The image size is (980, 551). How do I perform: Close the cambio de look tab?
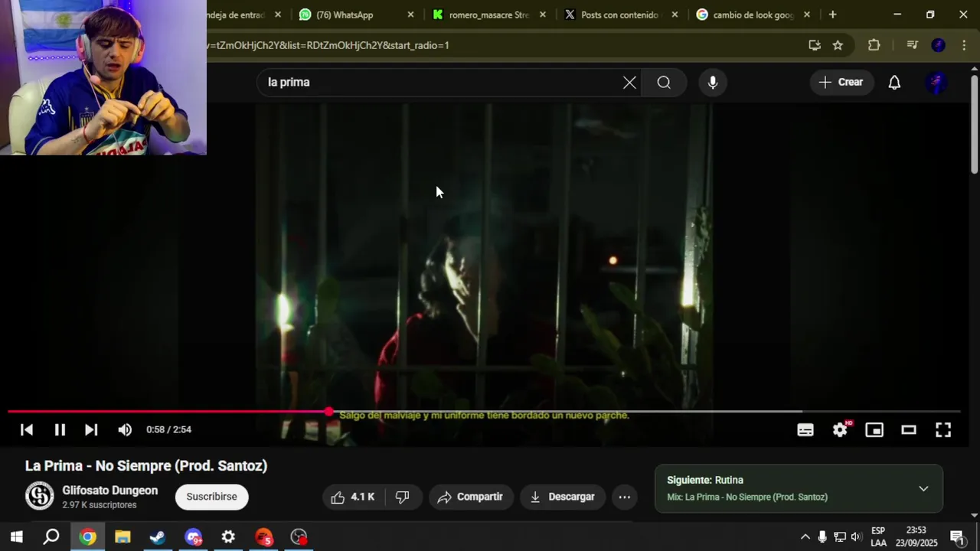tap(806, 15)
